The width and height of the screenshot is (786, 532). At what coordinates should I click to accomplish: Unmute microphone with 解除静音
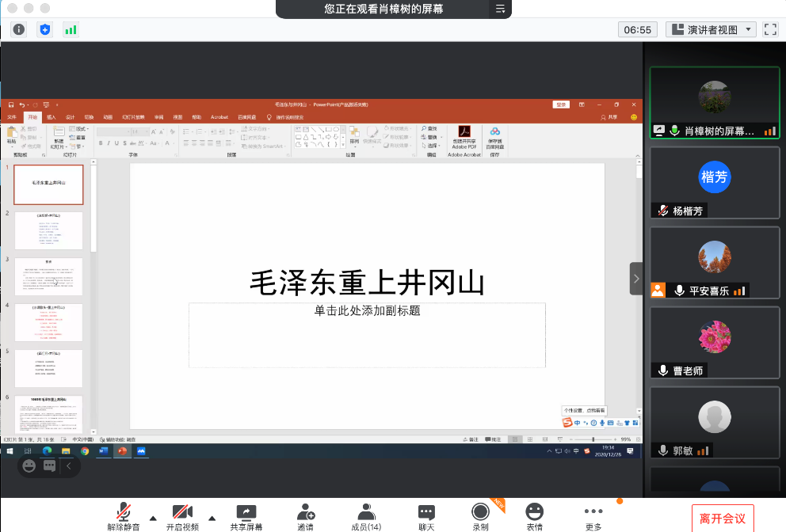pos(124,516)
